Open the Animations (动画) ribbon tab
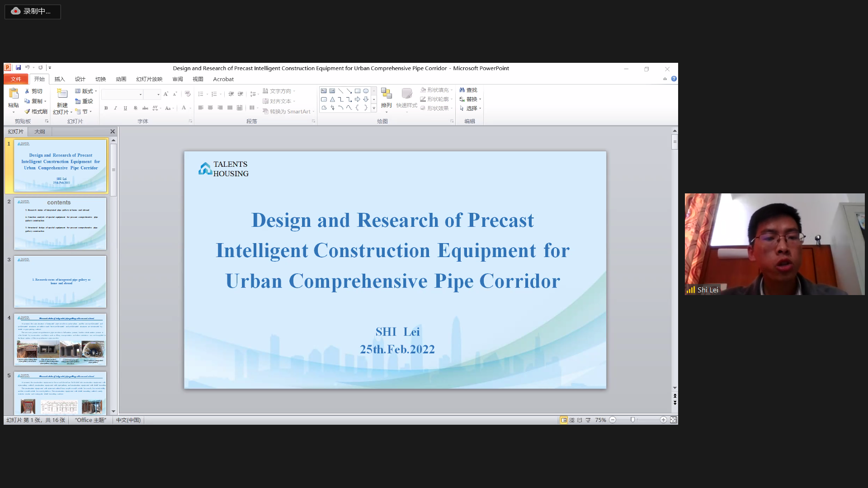 (x=121, y=79)
